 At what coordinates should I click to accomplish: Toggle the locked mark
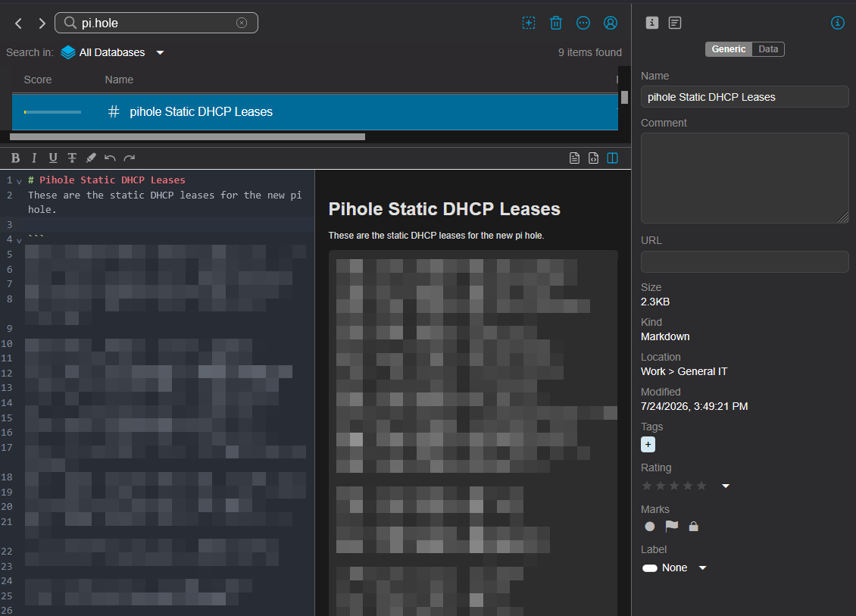(x=693, y=527)
